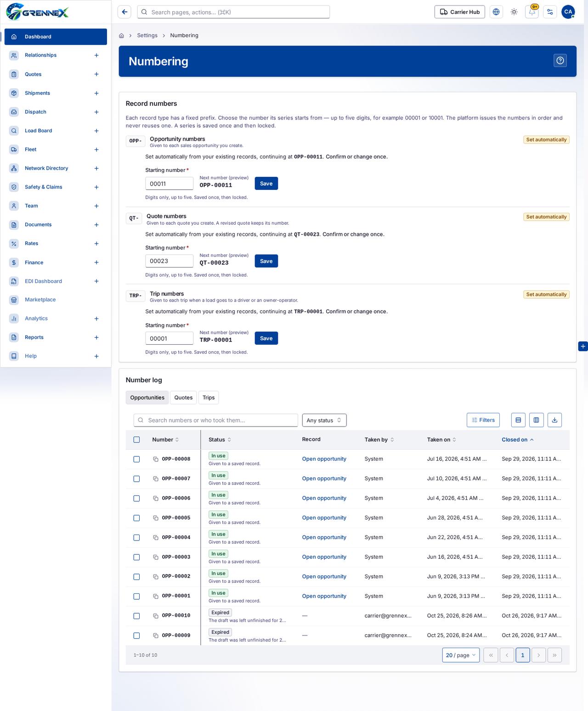The width and height of the screenshot is (588, 711).
Task: Click the help question mark on Numbering banner
Action: click(560, 61)
